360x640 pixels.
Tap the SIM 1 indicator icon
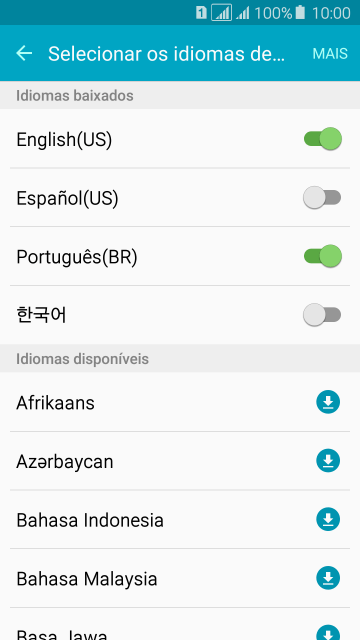(x=201, y=13)
